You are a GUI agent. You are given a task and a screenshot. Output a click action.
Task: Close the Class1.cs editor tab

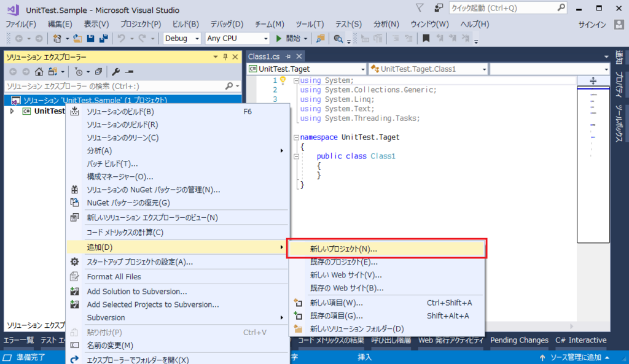[x=299, y=56]
